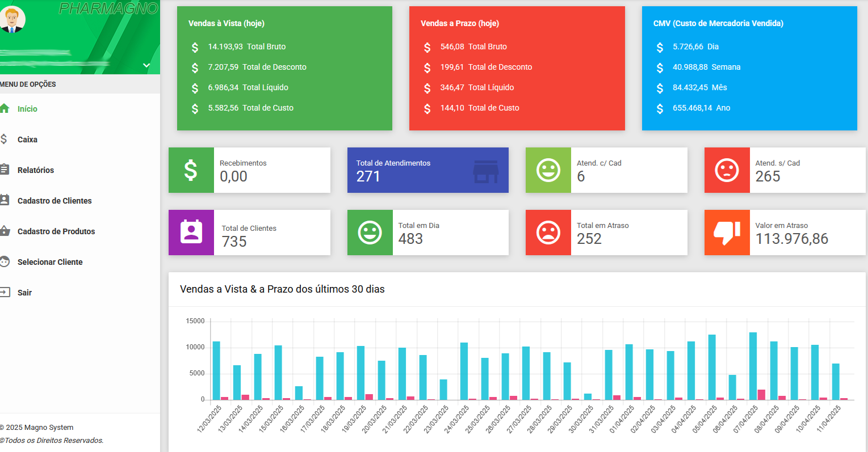Click the storefront icon in Total de Atendimentos
The width and height of the screenshot is (868, 452).
coord(485,171)
